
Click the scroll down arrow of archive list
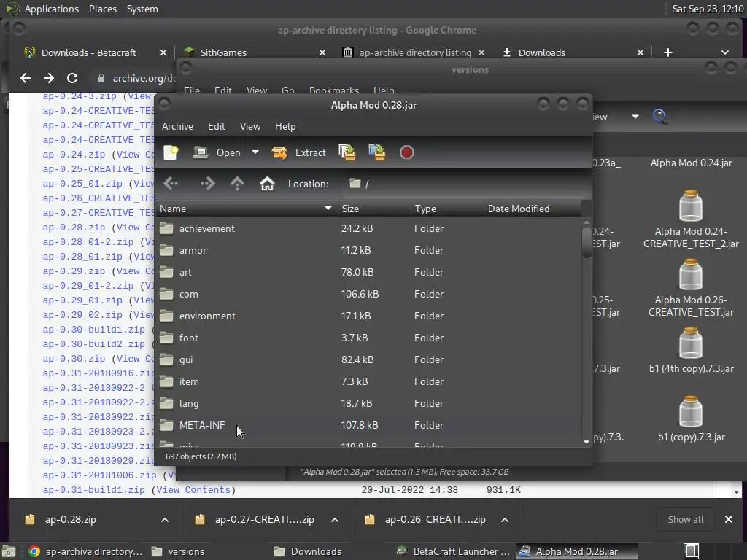pyautogui.click(x=587, y=442)
